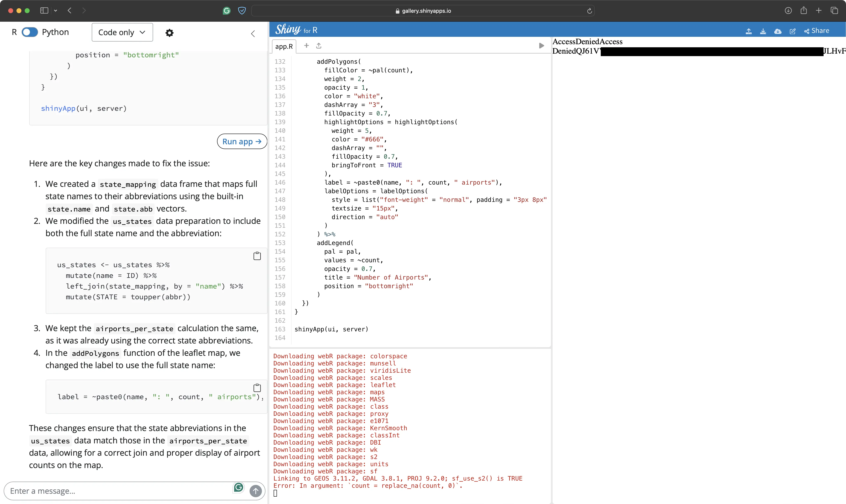Image resolution: width=846 pixels, height=504 pixels.
Task: Click the Shiny for R logo
Action: coord(296,30)
